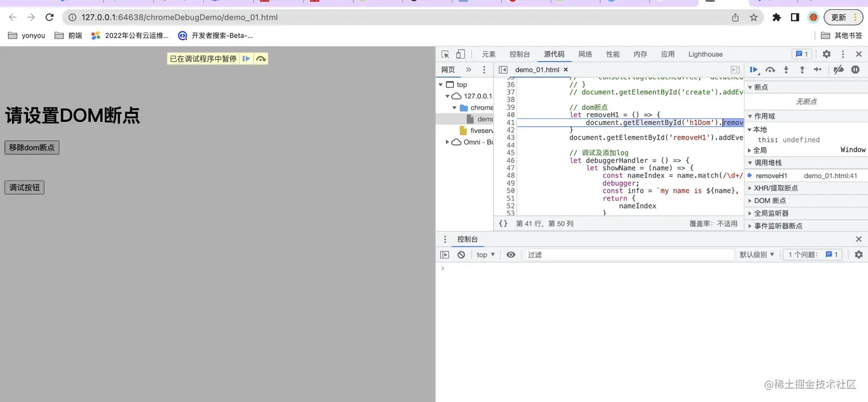Show the console sidebar icon
The width and height of the screenshot is (868, 402).
click(445, 254)
